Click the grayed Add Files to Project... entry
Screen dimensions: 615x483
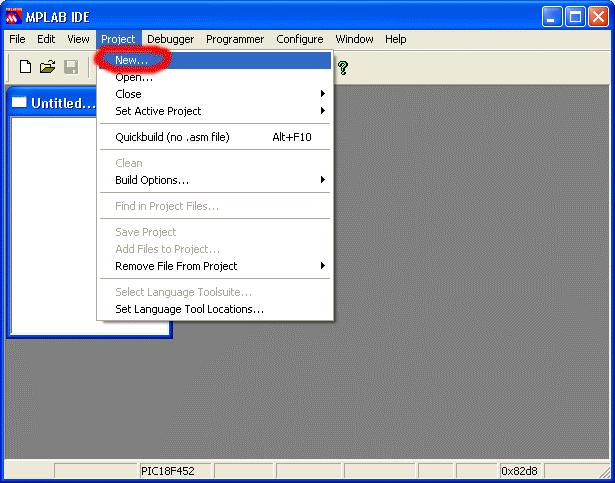tap(215, 249)
